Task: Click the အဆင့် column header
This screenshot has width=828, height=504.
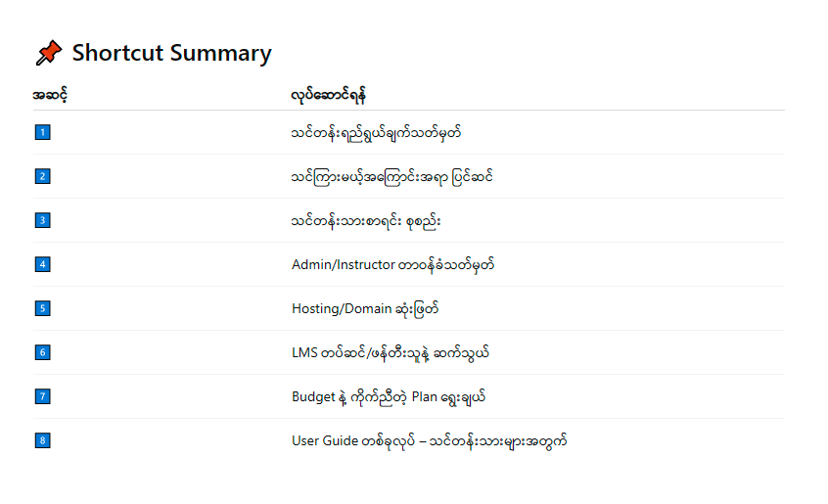Action: [50, 95]
